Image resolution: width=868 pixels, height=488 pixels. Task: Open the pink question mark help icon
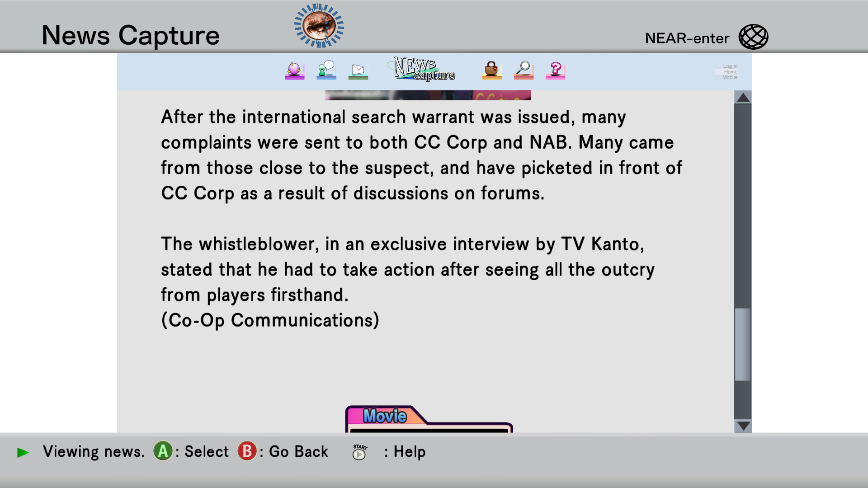[556, 70]
